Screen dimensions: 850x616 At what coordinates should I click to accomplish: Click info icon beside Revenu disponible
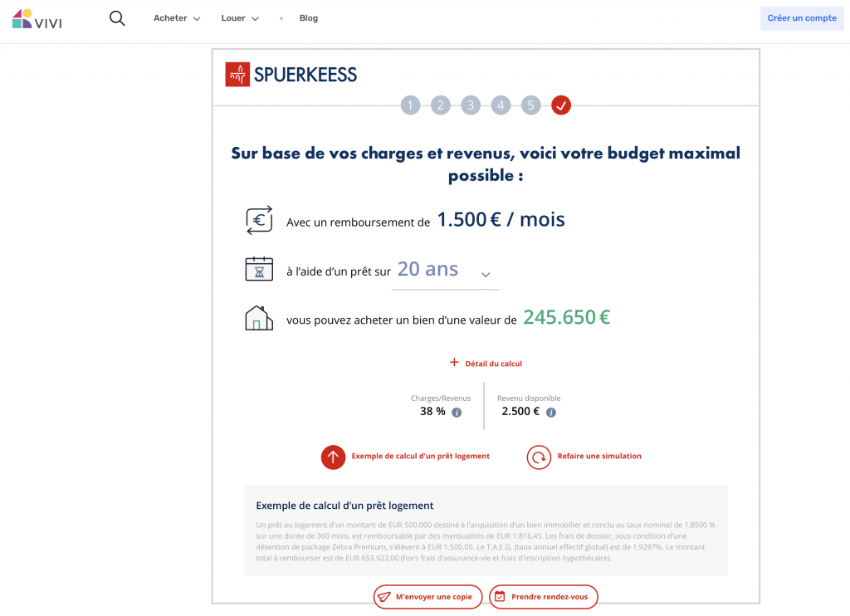point(551,412)
